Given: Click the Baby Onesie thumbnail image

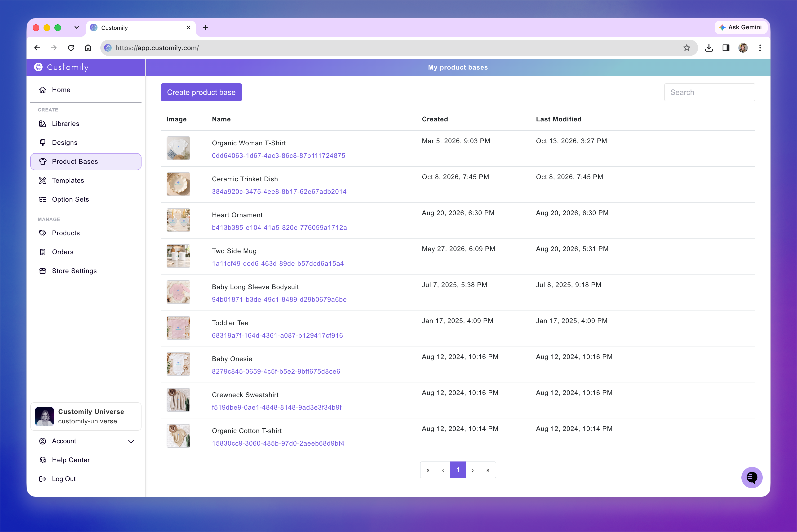Looking at the screenshot, I should [178, 364].
